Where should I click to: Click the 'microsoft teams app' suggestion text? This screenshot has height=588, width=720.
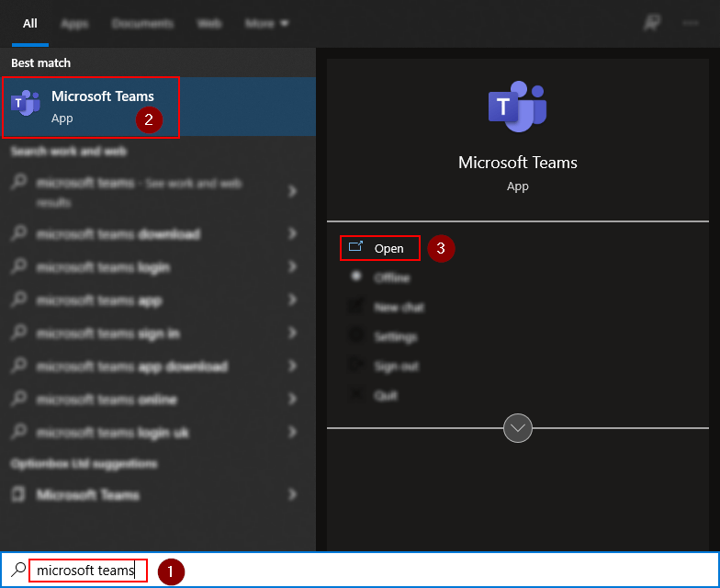coord(99,300)
